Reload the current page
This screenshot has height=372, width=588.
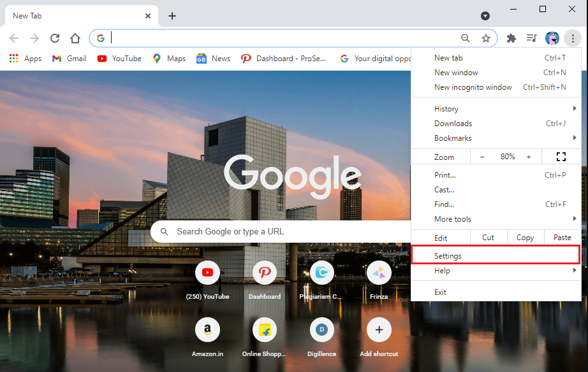tap(54, 38)
